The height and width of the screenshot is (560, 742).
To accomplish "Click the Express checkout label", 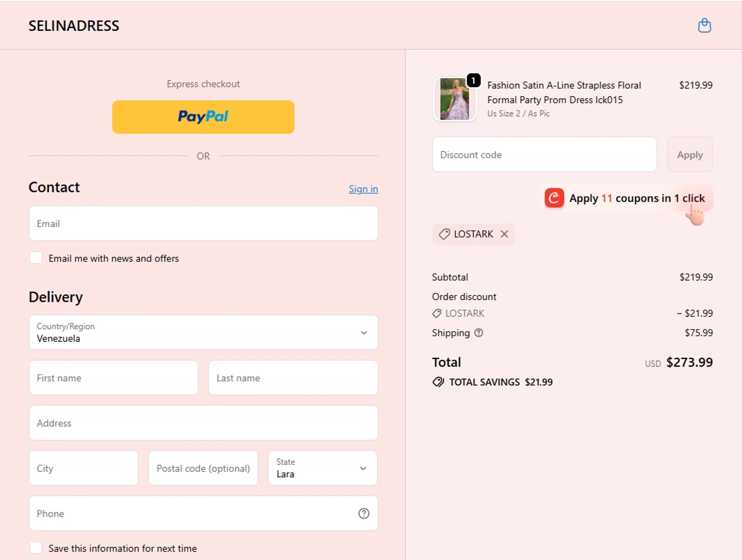I will [x=203, y=84].
